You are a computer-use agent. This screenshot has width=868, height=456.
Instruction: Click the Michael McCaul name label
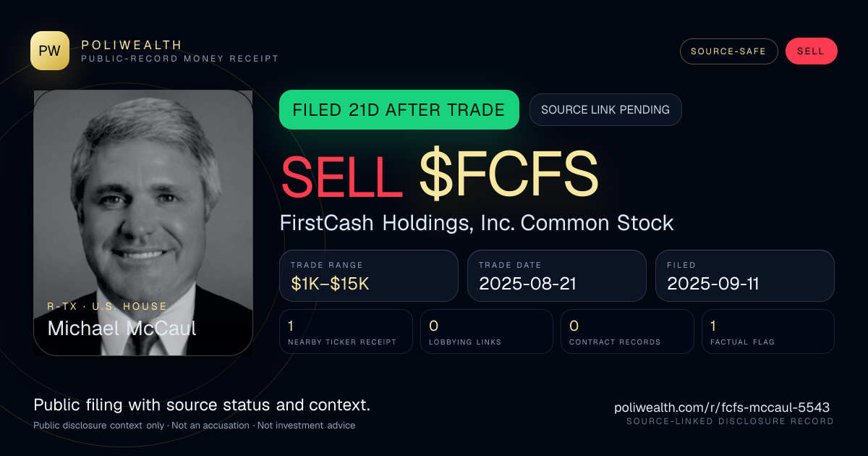click(x=122, y=328)
